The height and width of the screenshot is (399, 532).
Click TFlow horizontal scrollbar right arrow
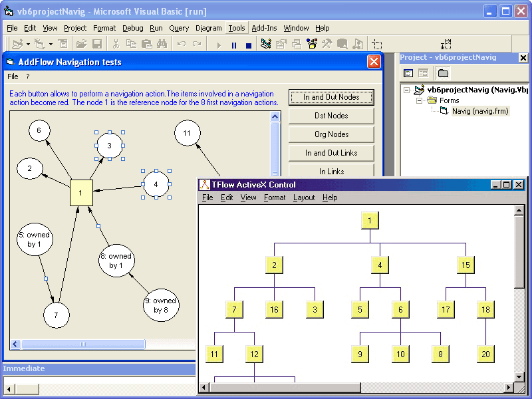[509, 387]
